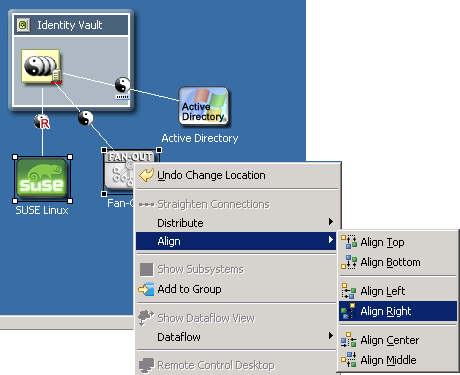
Task: Click top-left selection handle of SUSE icon
Action: [15, 157]
